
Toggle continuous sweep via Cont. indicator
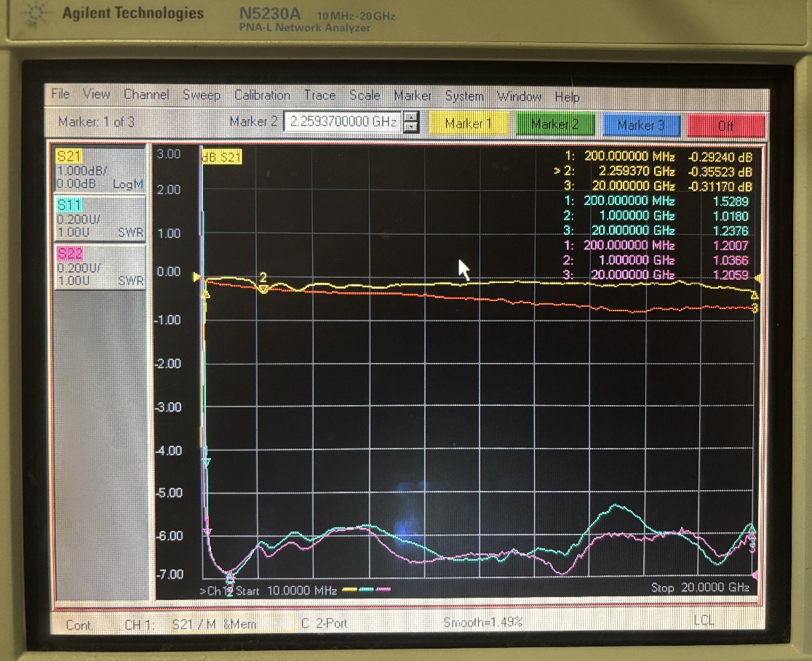(x=79, y=622)
